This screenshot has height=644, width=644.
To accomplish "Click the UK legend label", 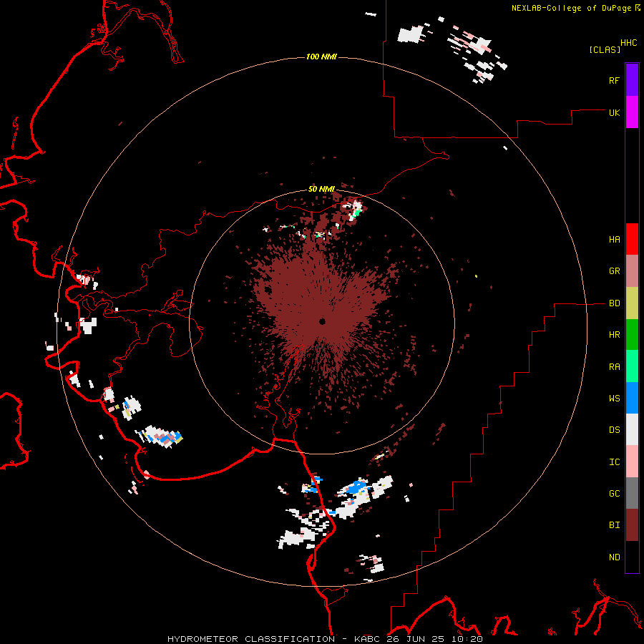I will click(614, 112).
